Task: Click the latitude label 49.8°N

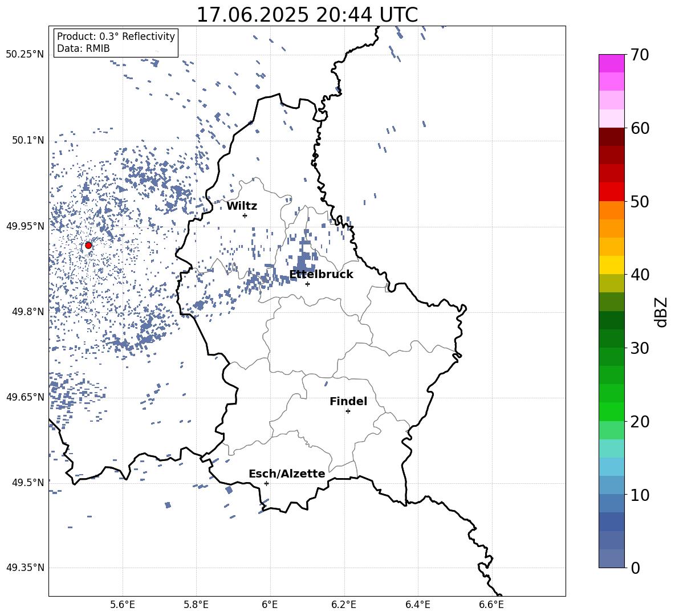Action: 28,312
